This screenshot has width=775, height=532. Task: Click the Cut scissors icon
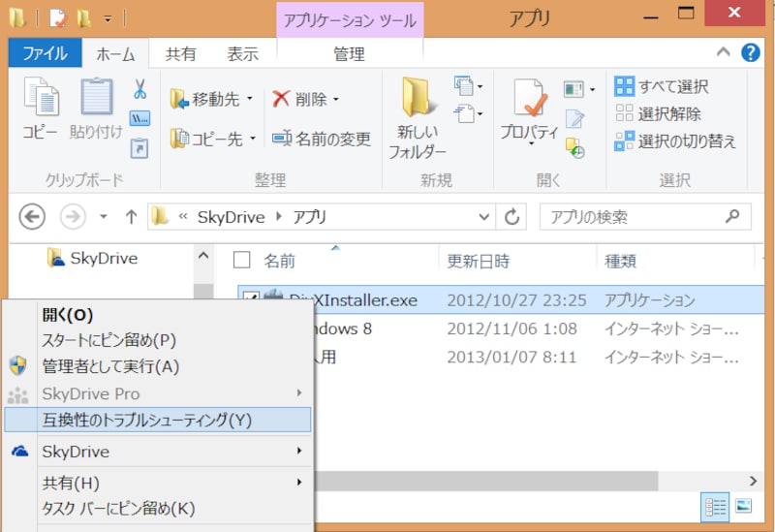click(x=139, y=89)
